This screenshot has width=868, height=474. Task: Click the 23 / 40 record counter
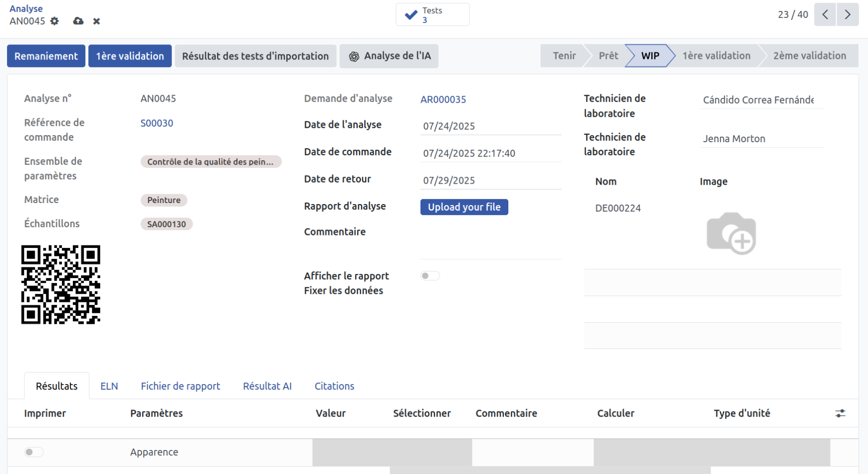pyautogui.click(x=793, y=14)
